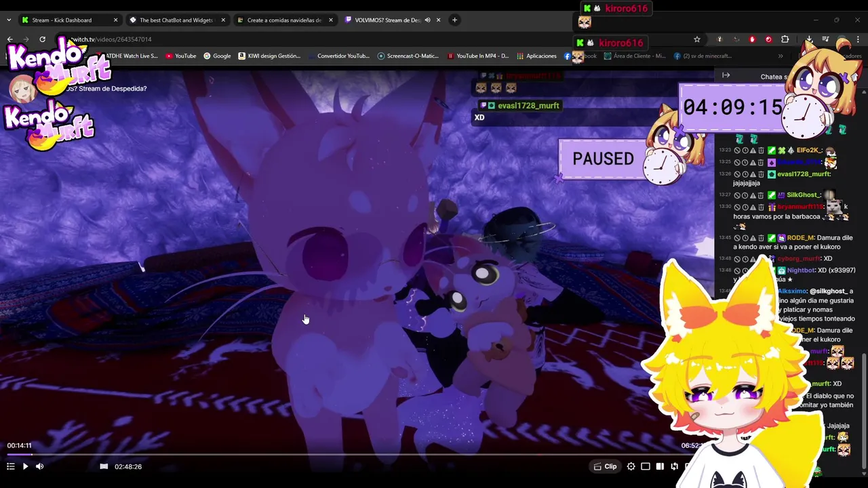
Task: Open Chrome three-dot menu
Action: coord(859,39)
